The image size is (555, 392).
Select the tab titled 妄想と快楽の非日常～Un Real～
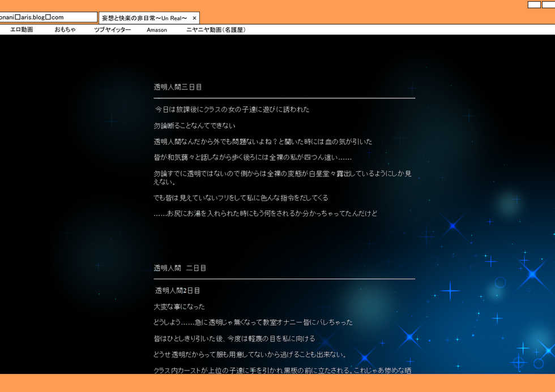coord(144,18)
